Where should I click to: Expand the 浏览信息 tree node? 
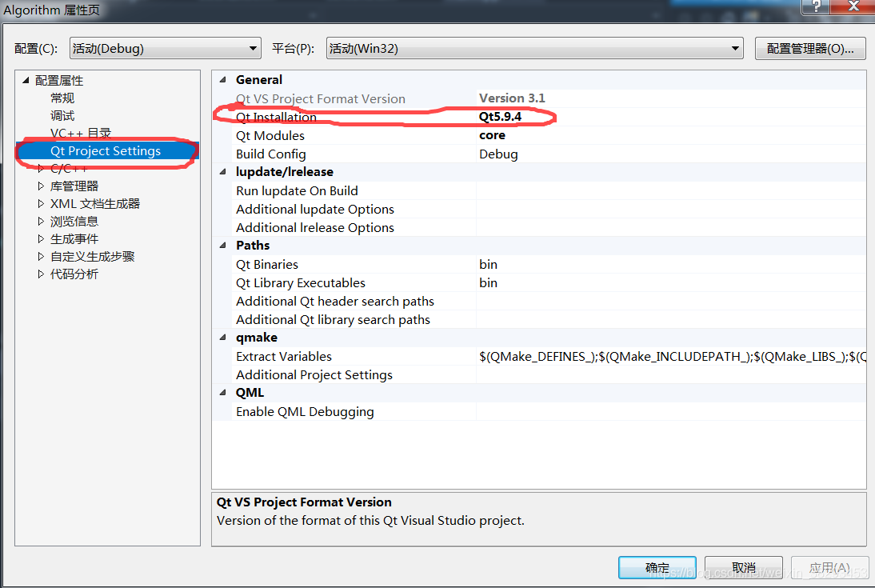(x=41, y=221)
